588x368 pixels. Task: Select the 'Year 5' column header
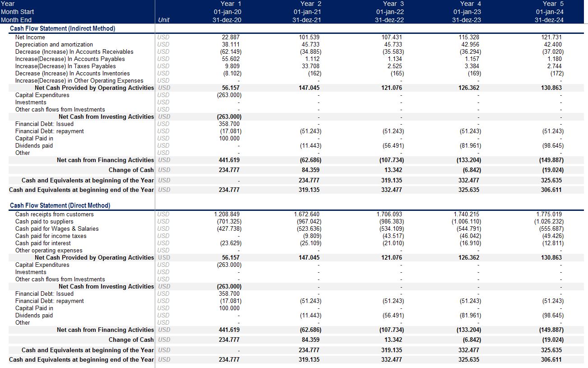[553, 4]
